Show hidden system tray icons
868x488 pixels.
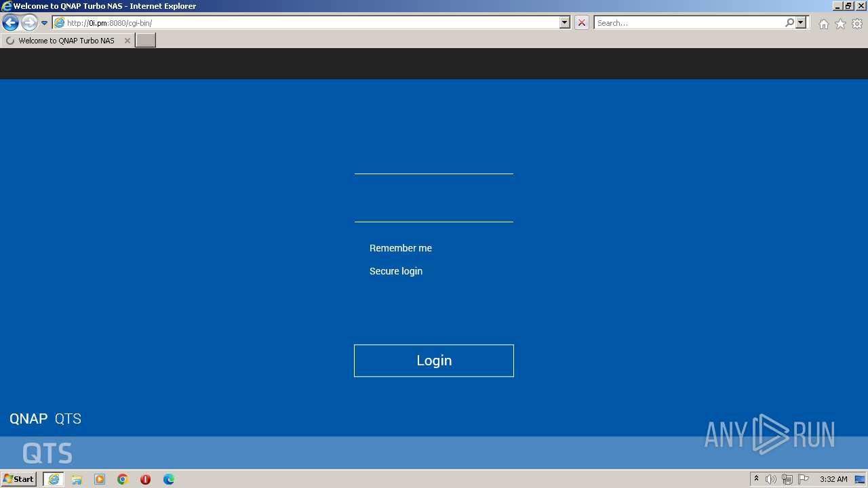point(757,479)
